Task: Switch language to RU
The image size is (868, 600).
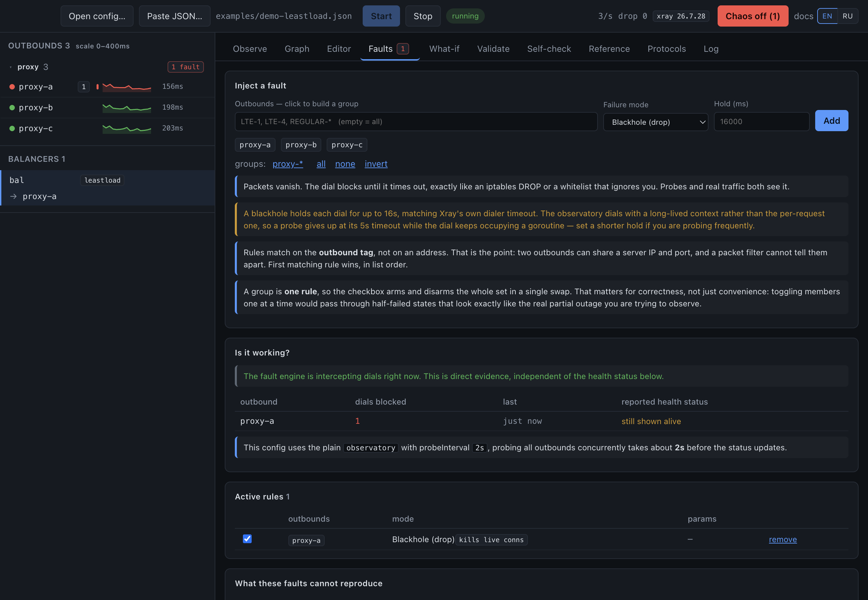Action: tap(847, 16)
